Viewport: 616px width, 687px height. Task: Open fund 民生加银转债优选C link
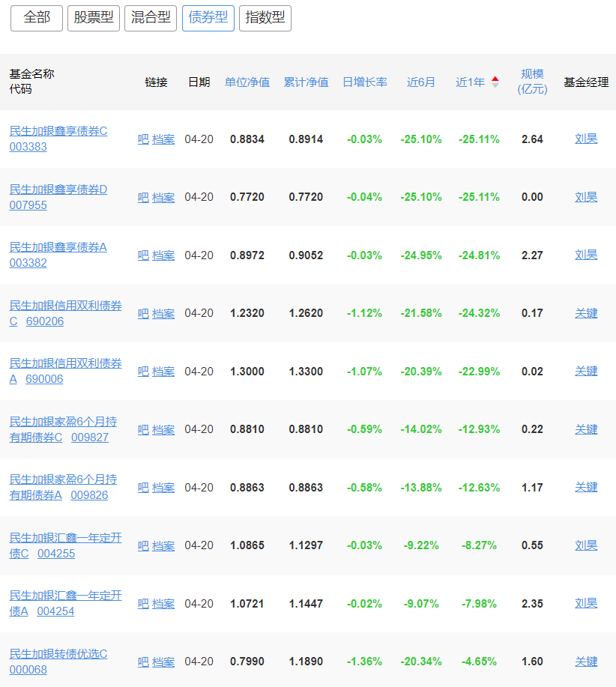pyautogui.click(x=58, y=654)
